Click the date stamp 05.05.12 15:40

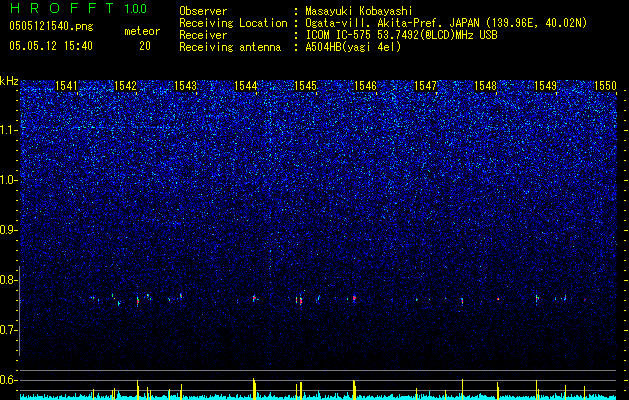click(51, 46)
